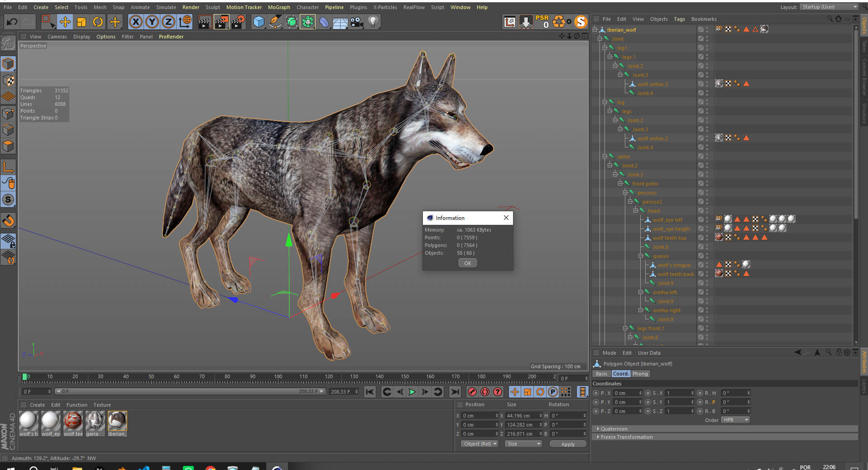
Task: Collapse the head joint branch
Action: [636, 210]
